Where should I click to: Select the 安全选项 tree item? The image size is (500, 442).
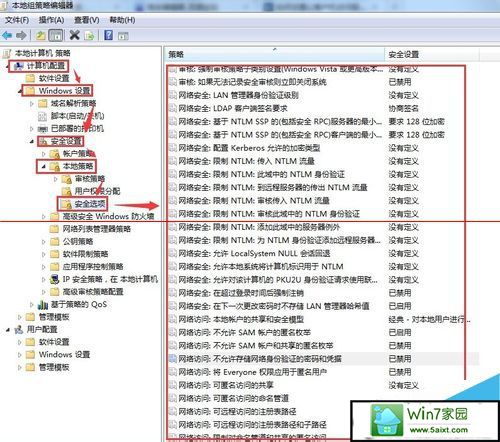[x=90, y=204]
